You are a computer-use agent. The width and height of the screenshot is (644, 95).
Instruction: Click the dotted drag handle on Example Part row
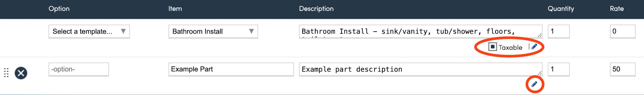(x=6, y=73)
